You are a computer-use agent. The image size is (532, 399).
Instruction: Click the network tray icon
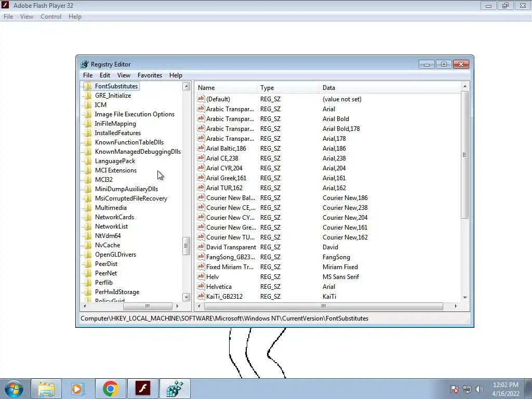(467, 389)
